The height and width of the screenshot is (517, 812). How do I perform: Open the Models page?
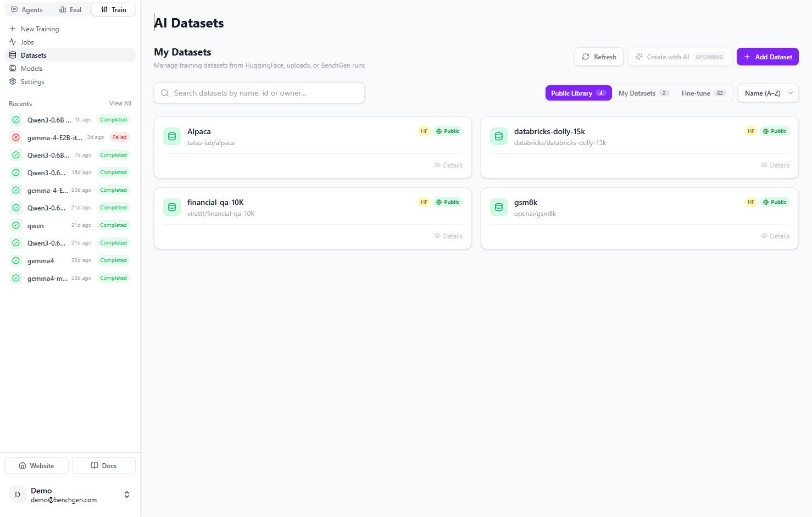pyautogui.click(x=70, y=68)
